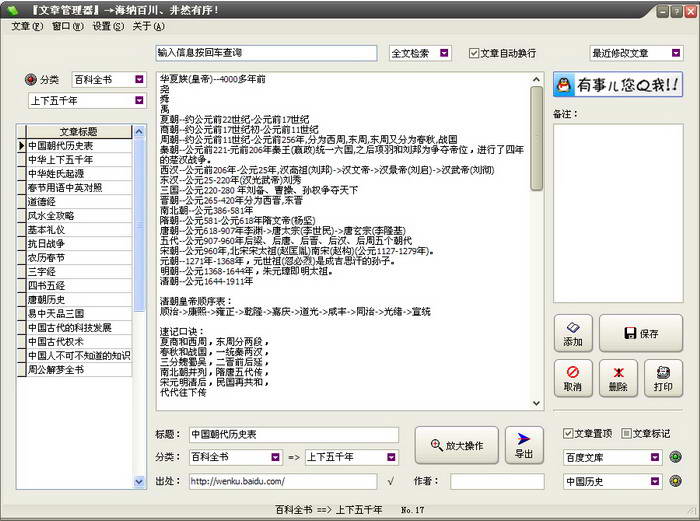Click the QQ contact banner 有事儿您Q我
The width and height of the screenshot is (700, 521).
point(618,86)
